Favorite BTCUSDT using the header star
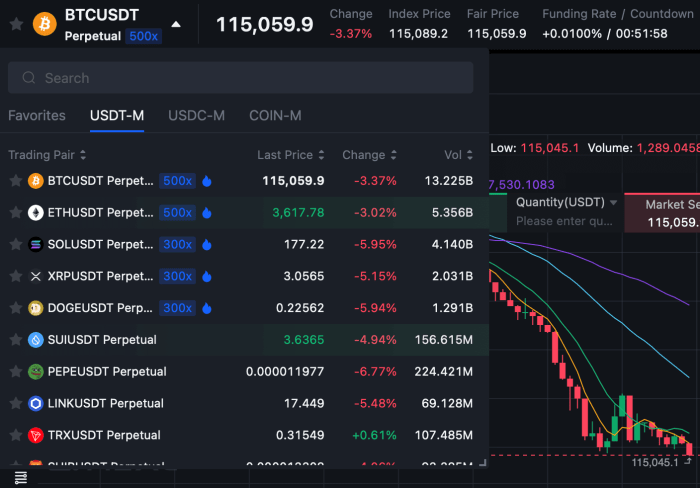The width and height of the screenshot is (700, 488). coord(15,23)
